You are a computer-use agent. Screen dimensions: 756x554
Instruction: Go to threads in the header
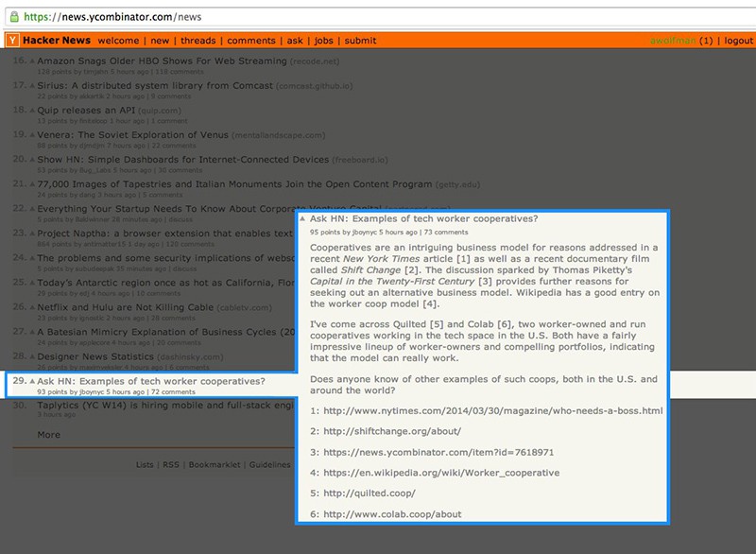[x=198, y=41]
